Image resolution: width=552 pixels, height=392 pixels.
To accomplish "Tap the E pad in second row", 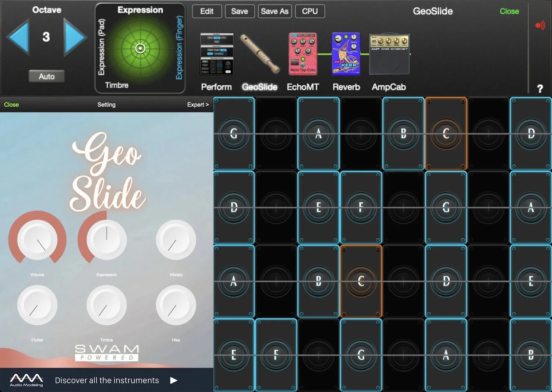I will point(318,208).
